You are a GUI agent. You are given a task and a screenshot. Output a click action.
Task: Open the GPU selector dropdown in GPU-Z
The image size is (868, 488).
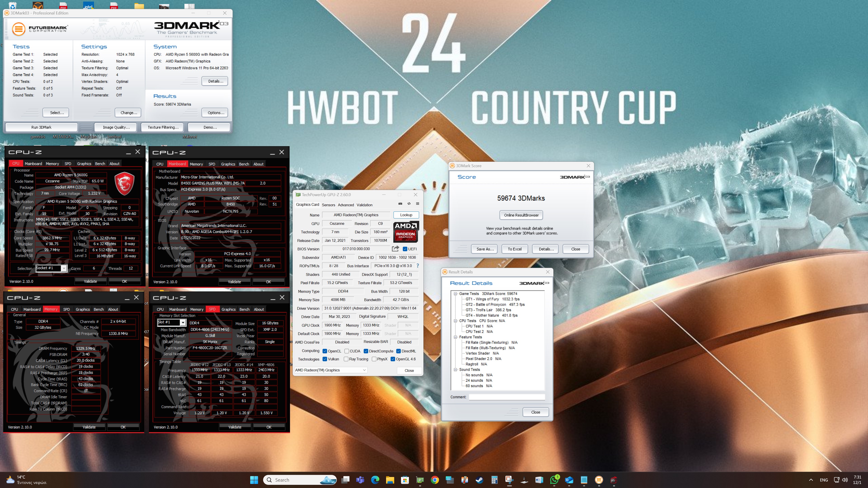point(330,370)
